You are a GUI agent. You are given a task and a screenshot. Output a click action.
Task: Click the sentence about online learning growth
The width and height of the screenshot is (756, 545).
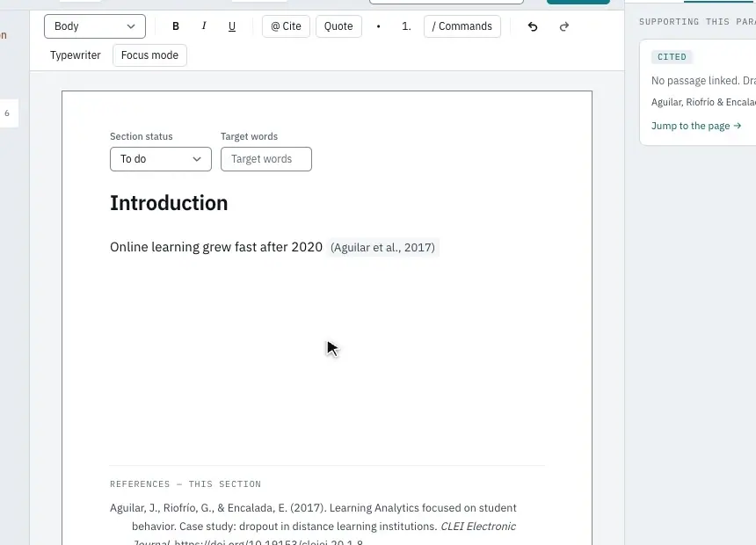[x=216, y=247]
